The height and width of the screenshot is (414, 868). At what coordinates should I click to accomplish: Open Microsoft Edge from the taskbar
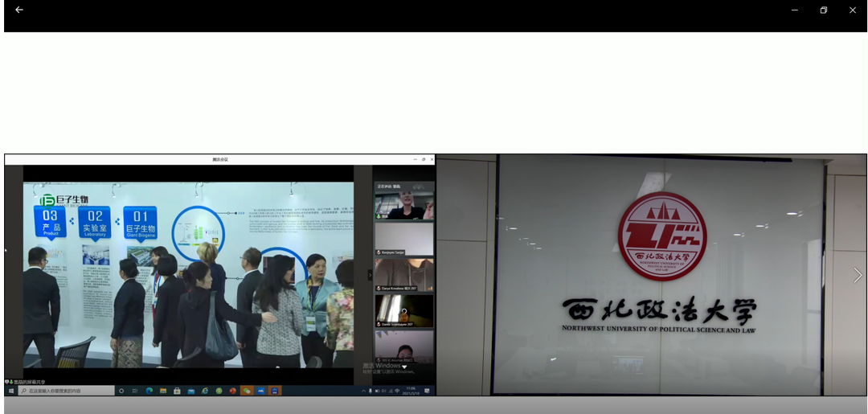(149, 391)
